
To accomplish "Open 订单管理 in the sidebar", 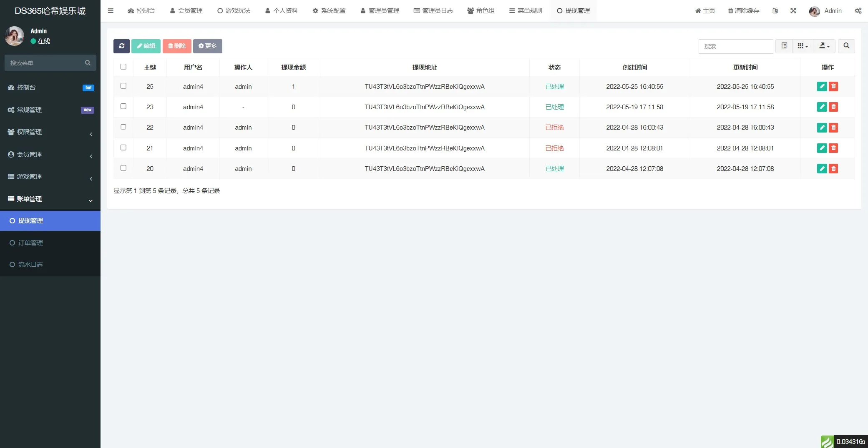I will pos(30,243).
